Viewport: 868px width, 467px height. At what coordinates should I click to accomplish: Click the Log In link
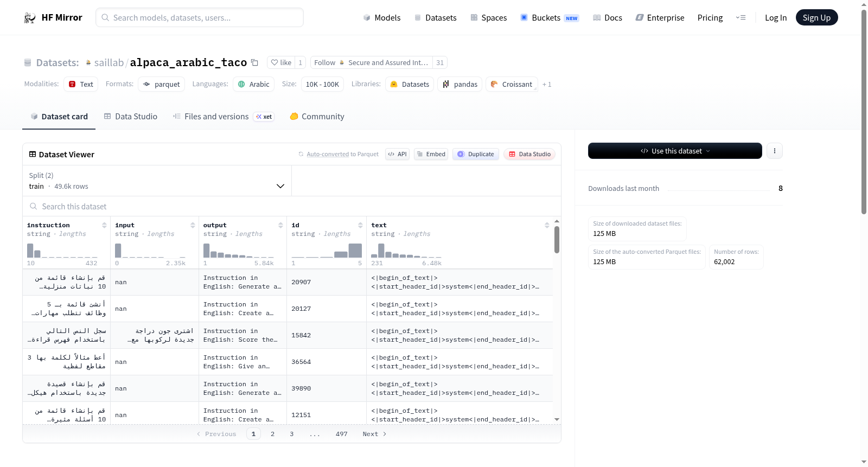[776, 18]
